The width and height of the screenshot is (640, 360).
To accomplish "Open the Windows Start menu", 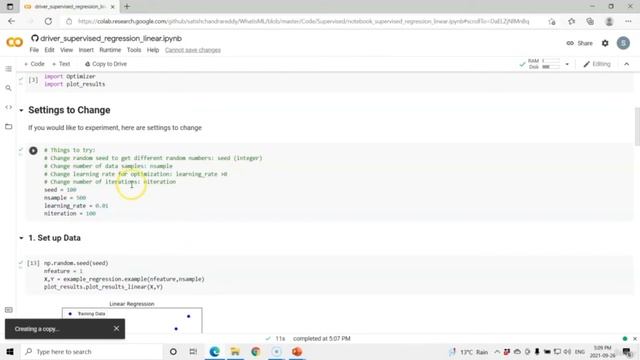I will coord(10,351).
